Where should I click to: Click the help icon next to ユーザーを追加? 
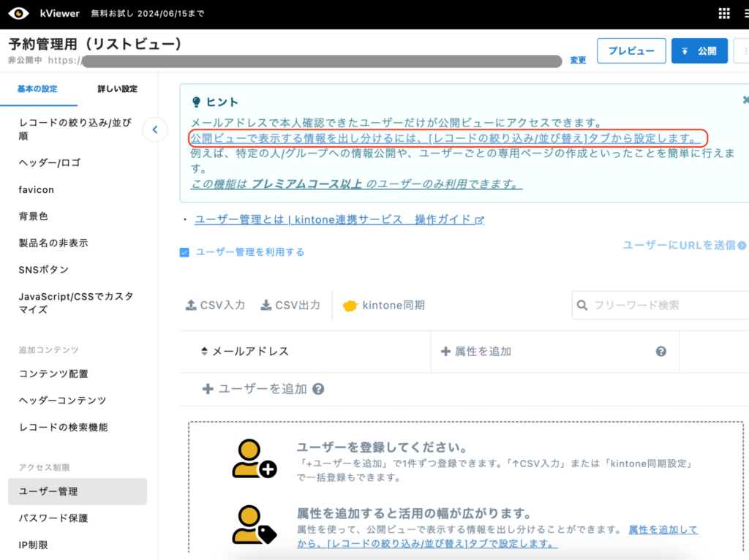317,388
